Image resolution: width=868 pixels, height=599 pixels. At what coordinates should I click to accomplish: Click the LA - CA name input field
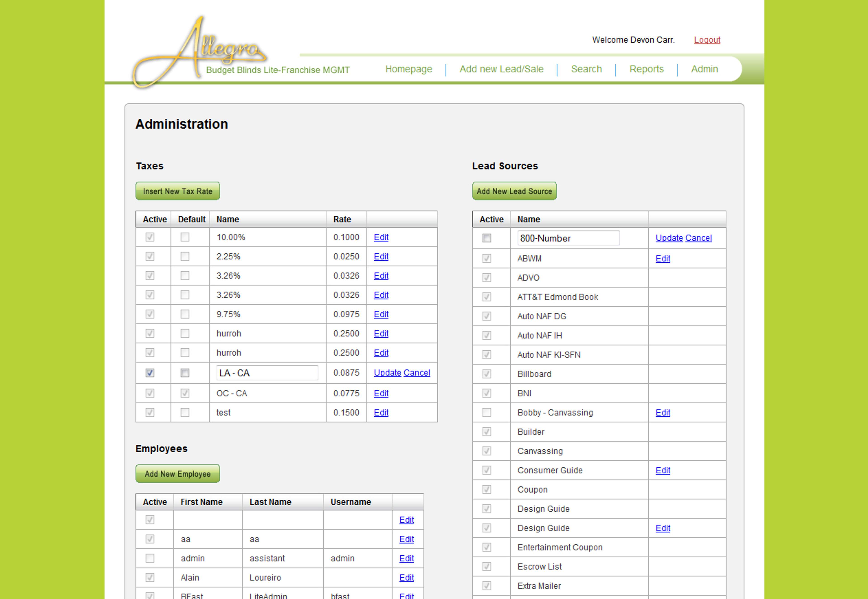tap(267, 373)
